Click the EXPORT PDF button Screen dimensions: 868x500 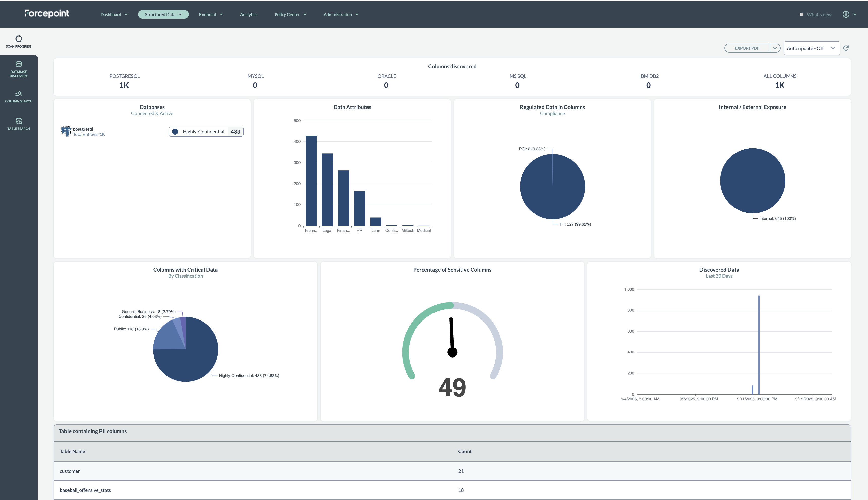click(x=747, y=48)
